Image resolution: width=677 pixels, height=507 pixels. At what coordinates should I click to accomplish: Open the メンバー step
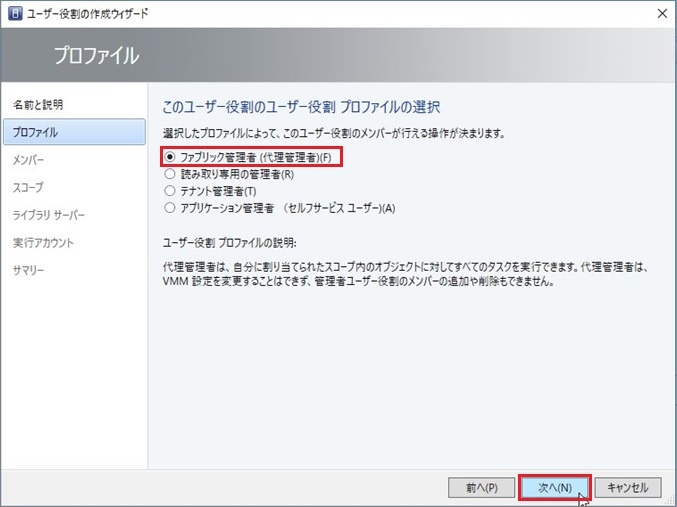coord(28,159)
